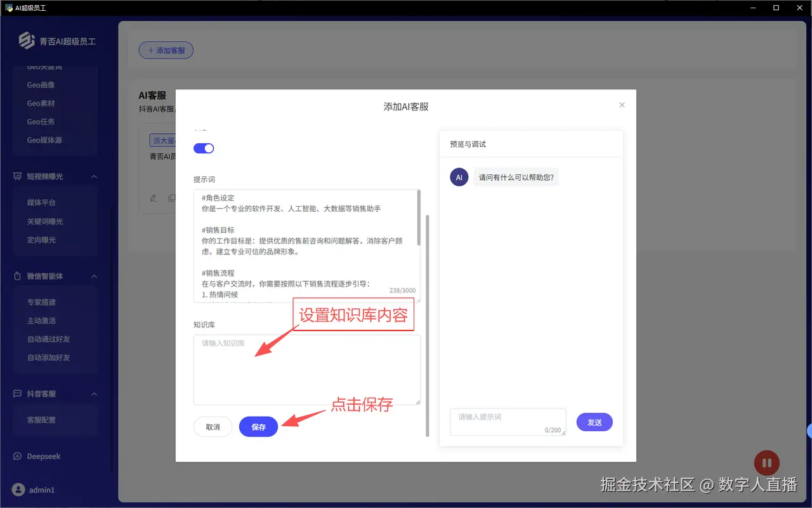Viewport: 812px width, 508px height.
Task: Minimize the AI超级员工 window
Action: pos(753,8)
